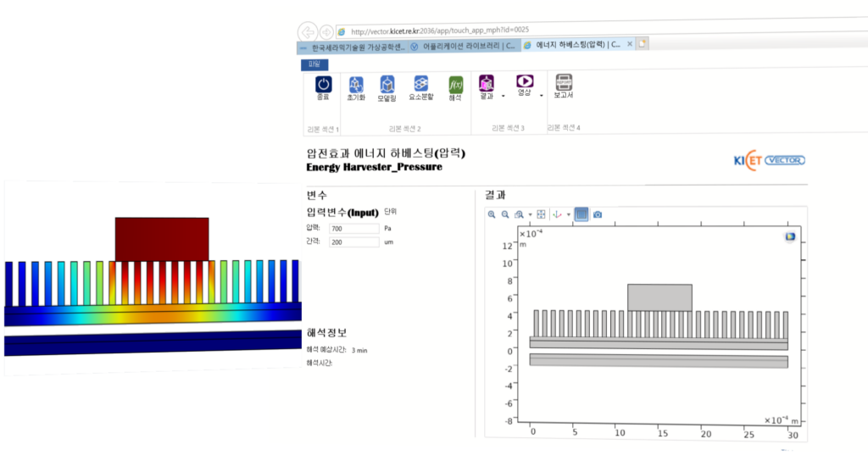Click the 종료 (exit) power icon
The height and width of the screenshot is (461, 868).
coord(323,85)
